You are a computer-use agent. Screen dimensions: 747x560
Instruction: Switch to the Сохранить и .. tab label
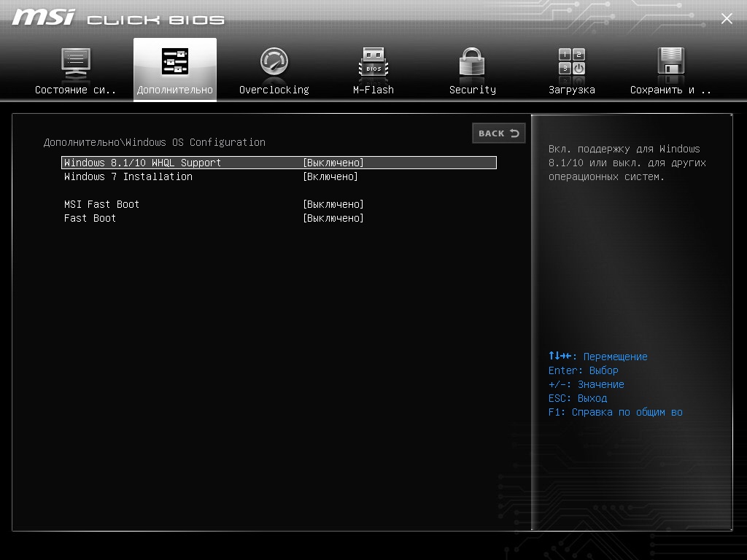coord(671,90)
